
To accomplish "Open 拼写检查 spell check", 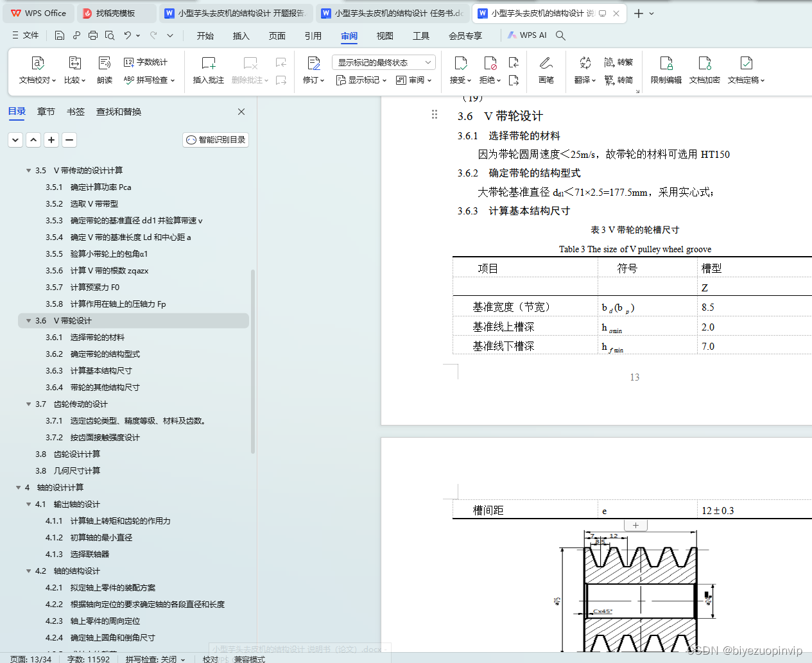I will [149, 80].
